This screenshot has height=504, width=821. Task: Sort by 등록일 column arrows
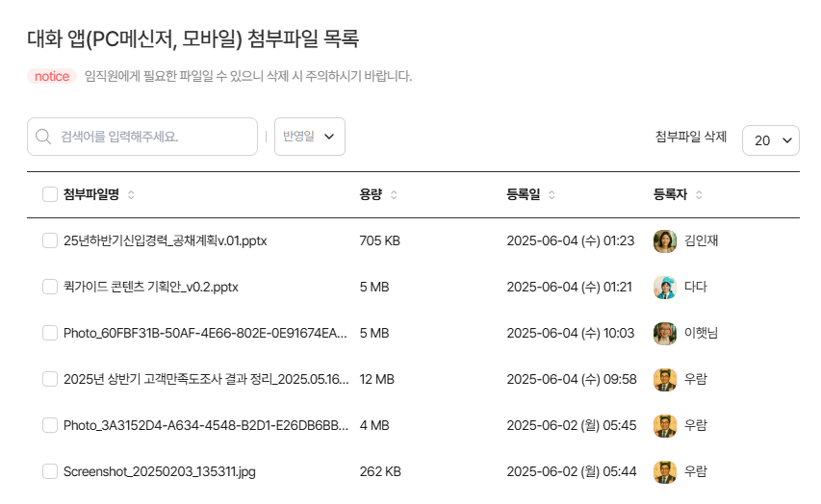[x=552, y=195]
